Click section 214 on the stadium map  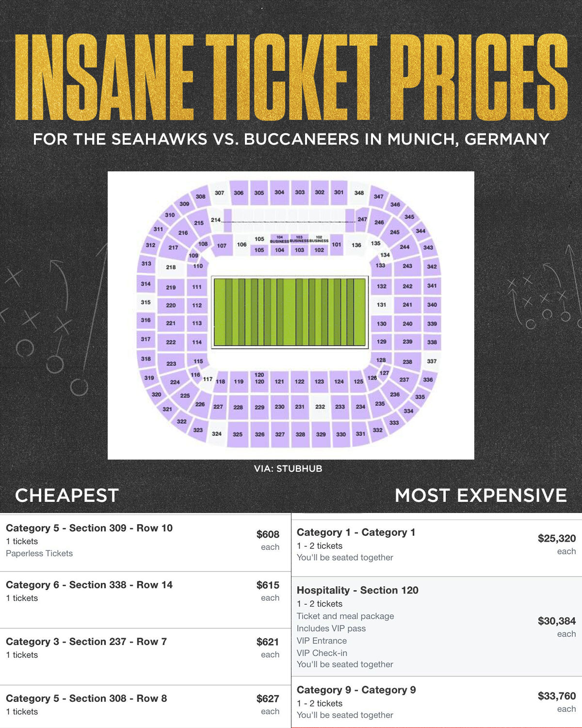[x=216, y=220]
